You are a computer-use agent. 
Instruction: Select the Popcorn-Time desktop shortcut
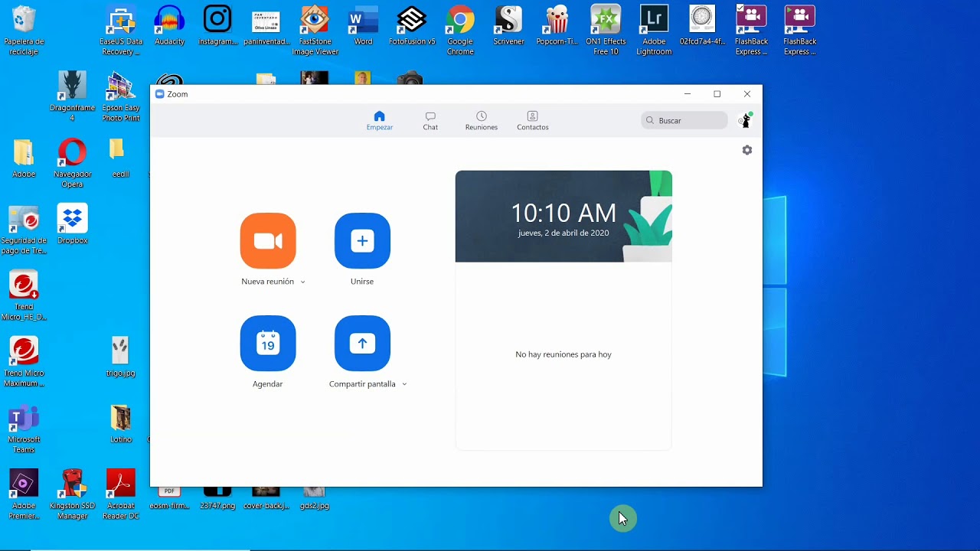[557, 26]
